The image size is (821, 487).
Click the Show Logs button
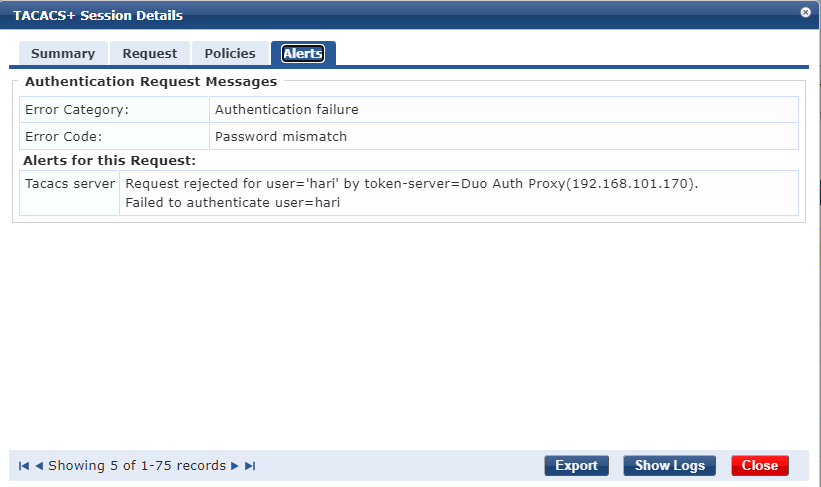click(669, 465)
